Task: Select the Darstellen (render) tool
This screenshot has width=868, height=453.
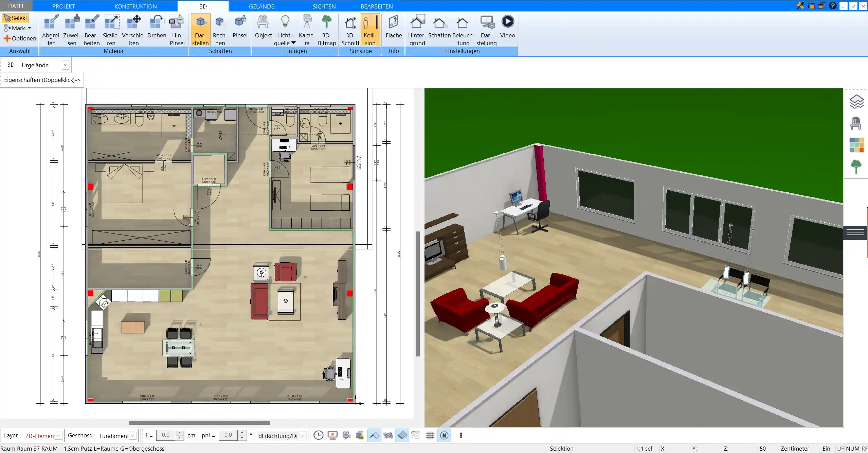Action: pyautogui.click(x=200, y=29)
